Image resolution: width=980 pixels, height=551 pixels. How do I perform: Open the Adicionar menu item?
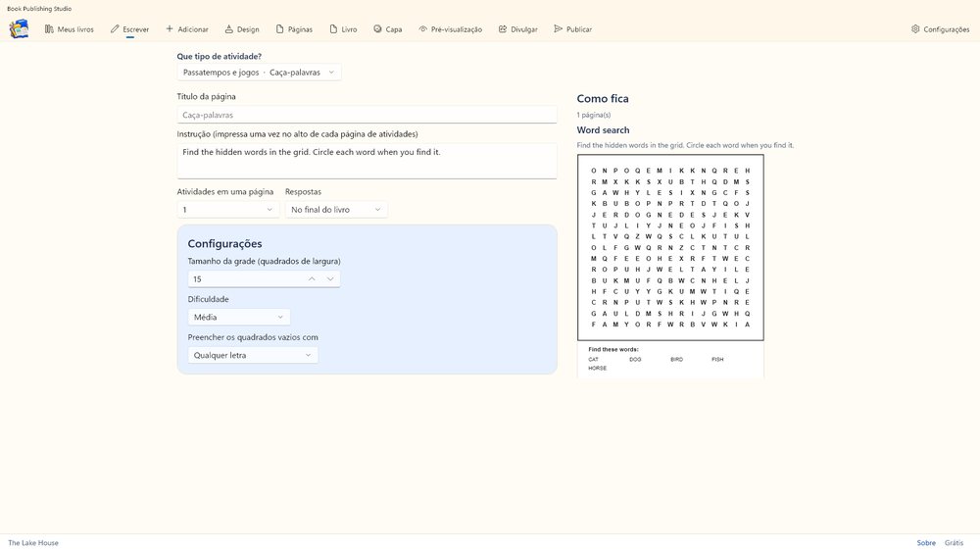click(x=187, y=29)
